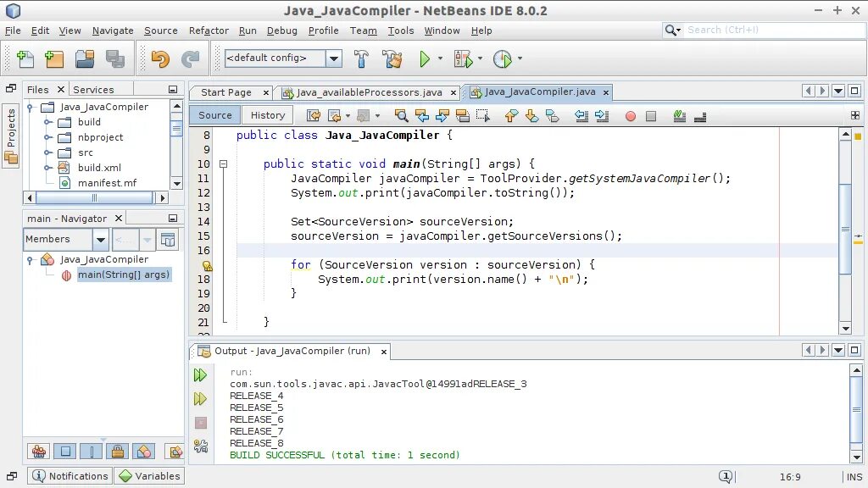The width and height of the screenshot is (868, 488).
Task: Open the Notifications status bar button
Action: coord(70,476)
